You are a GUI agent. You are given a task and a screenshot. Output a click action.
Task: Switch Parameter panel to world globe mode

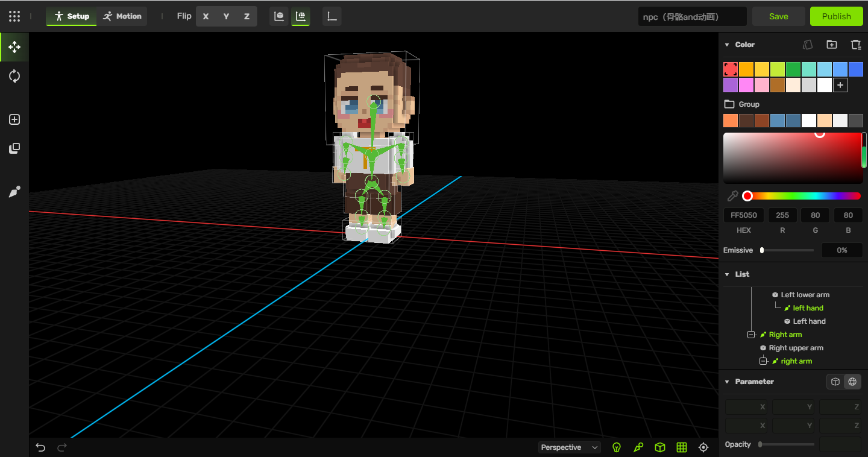(852, 382)
